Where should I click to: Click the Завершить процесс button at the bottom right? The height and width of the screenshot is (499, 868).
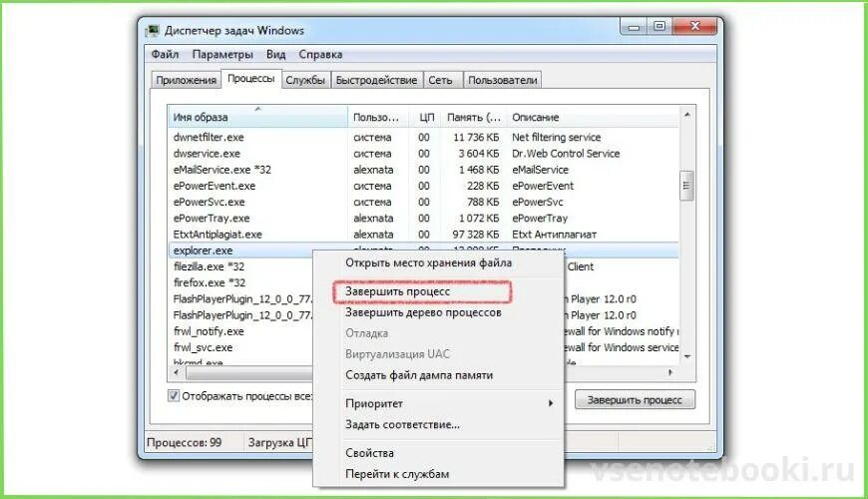pyautogui.click(x=635, y=399)
